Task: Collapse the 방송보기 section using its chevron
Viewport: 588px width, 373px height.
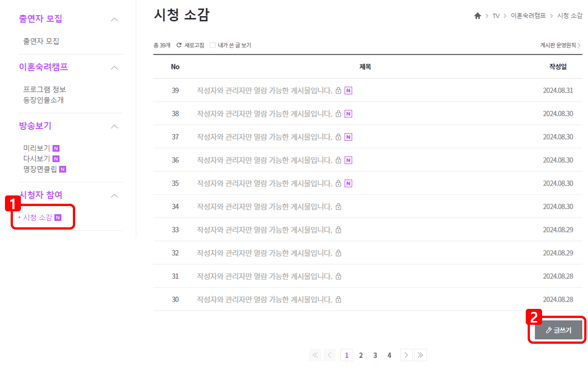Action: pyautogui.click(x=114, y=126)
